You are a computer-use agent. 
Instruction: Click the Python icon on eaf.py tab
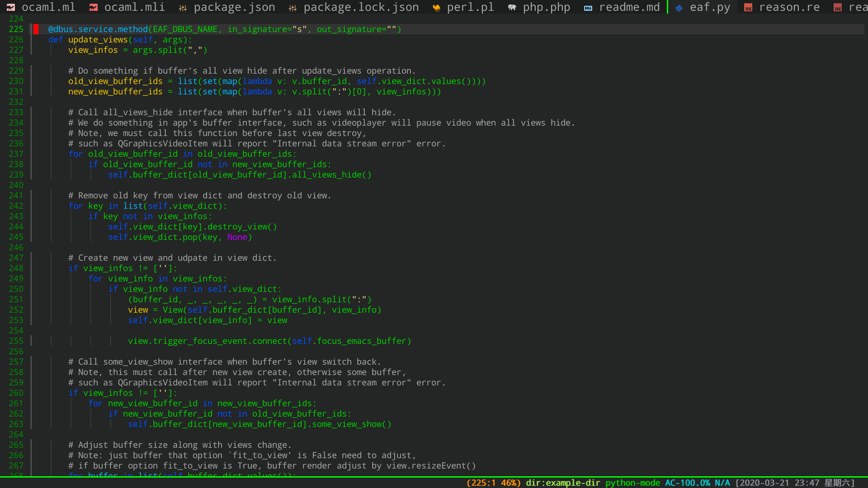(x=679, y=8)
